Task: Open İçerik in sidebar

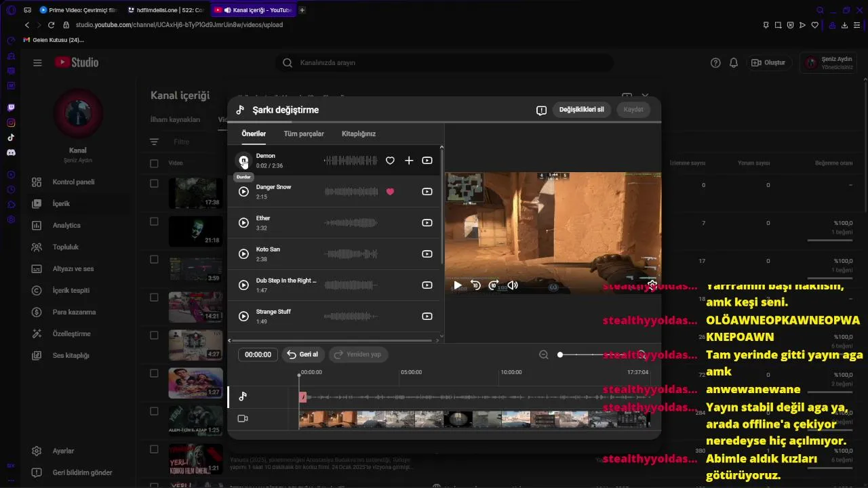Action: click(78, 203)
